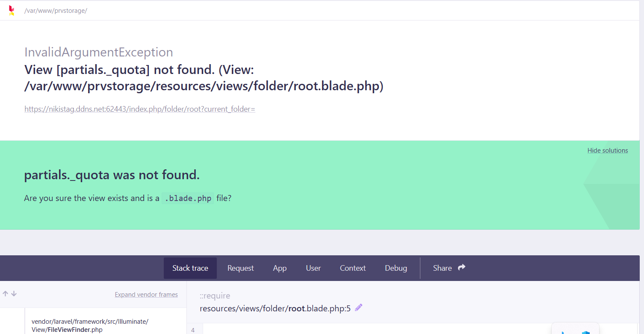Click the Ignition logo at top left
644x334 pixels.
(12, 11)
